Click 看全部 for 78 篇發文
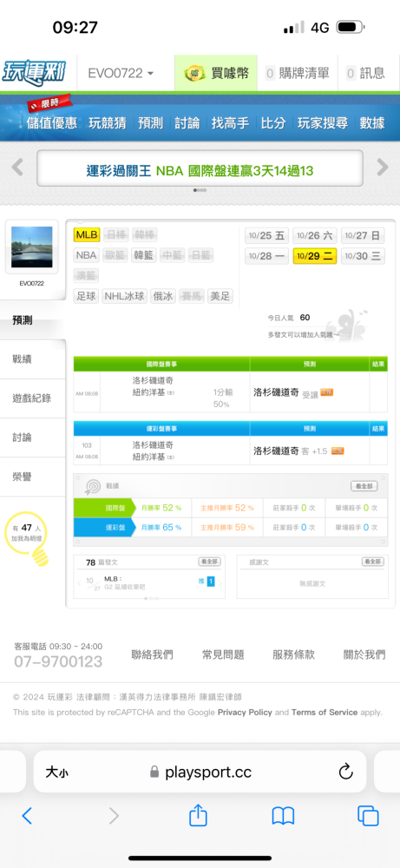 pos(210,562)
